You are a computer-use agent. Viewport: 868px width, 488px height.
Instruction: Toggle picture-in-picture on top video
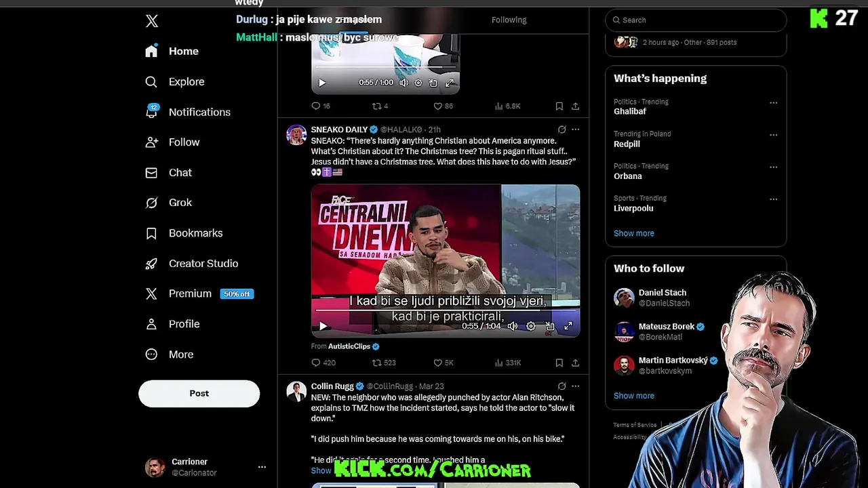pyautogui.click(x=433, y=83)
